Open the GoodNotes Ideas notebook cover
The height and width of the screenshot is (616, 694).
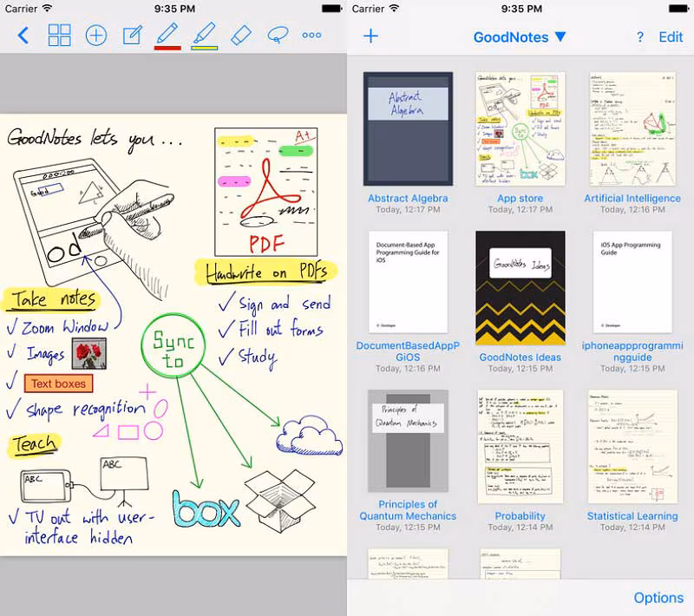520,288
